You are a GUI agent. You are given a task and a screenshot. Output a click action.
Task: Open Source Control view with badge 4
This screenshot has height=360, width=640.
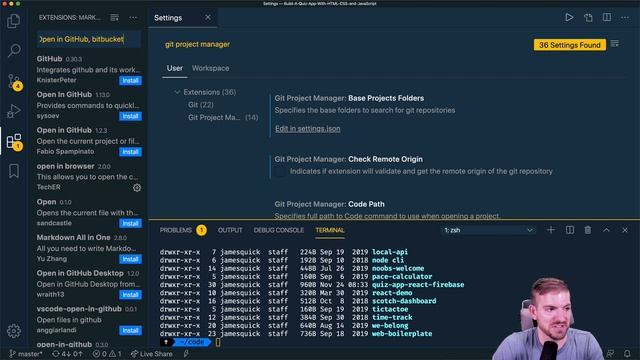(14, 81)
